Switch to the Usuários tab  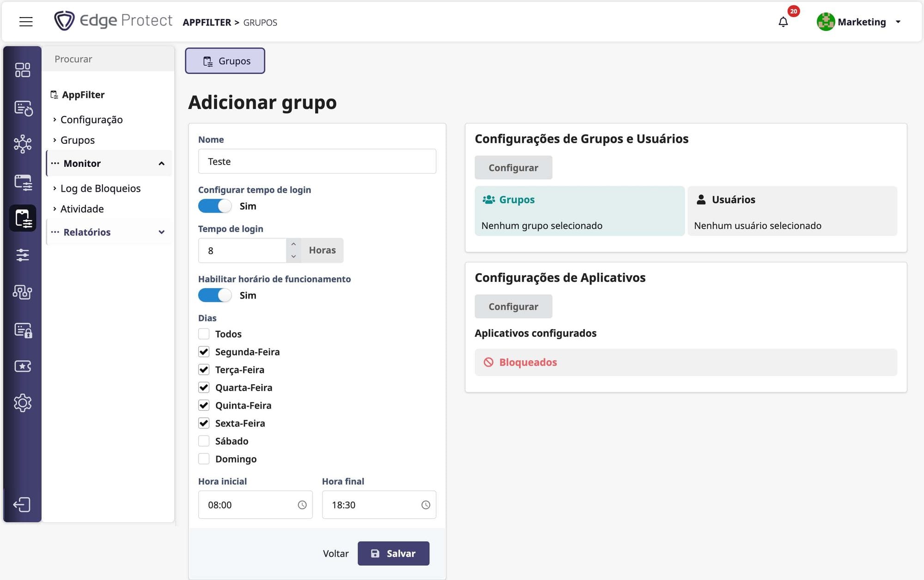(x=733, y=200)
